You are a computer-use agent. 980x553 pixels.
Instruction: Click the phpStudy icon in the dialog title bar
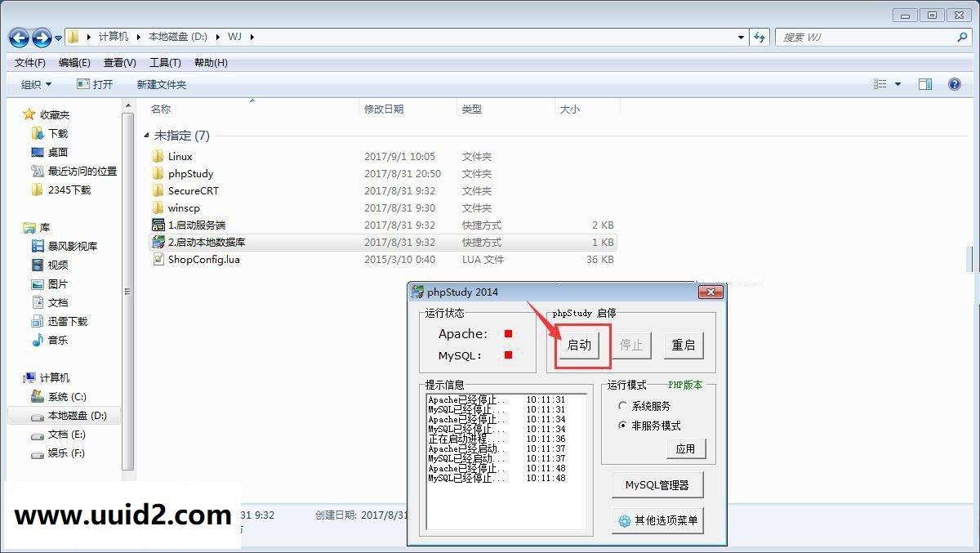417,292
